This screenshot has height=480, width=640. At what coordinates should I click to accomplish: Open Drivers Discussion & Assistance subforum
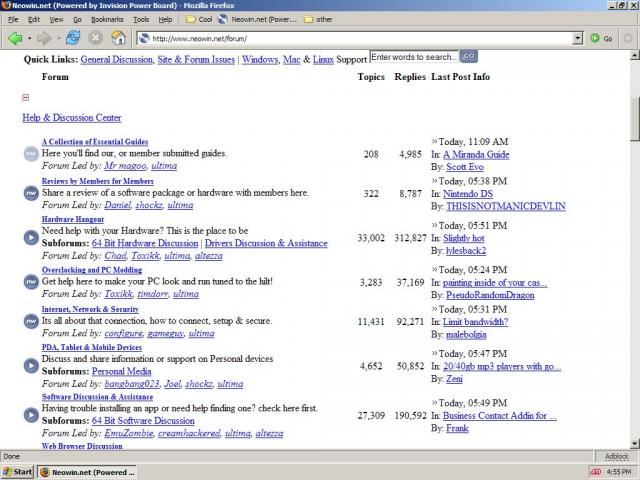point(266,243)
